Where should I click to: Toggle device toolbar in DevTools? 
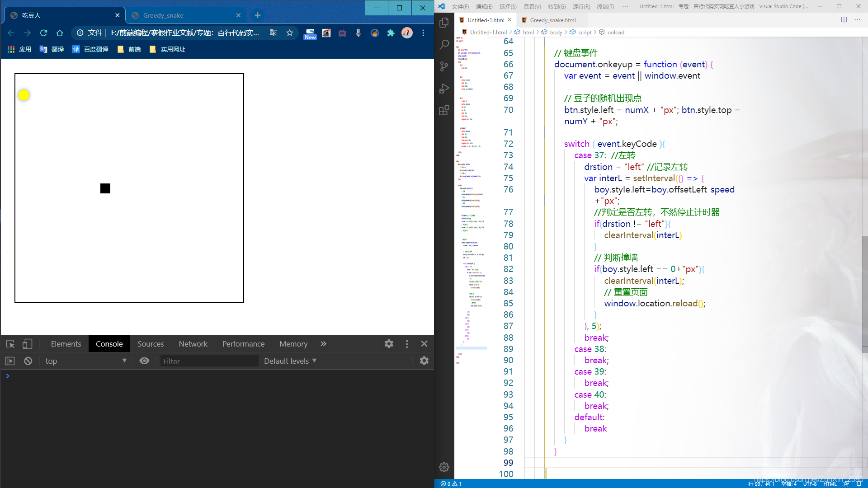(27, 344)
